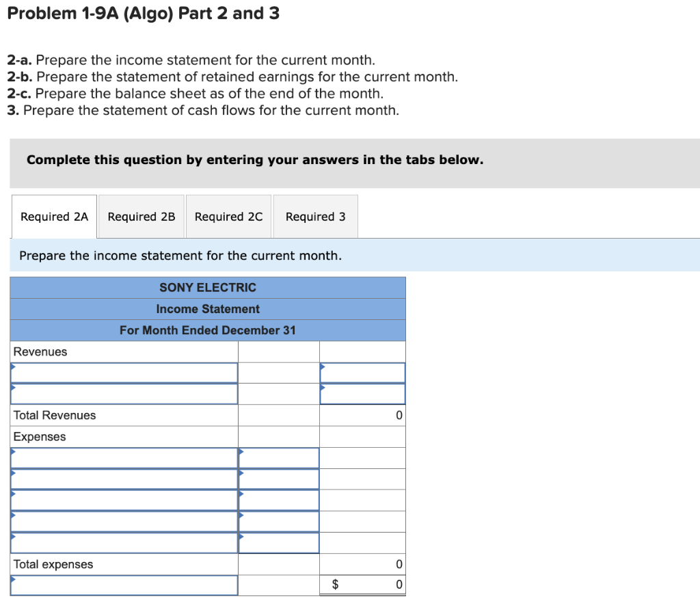Open the fifth expense account dropdown
This screenshot has width=700, height=603.
[x=124, y=542]
